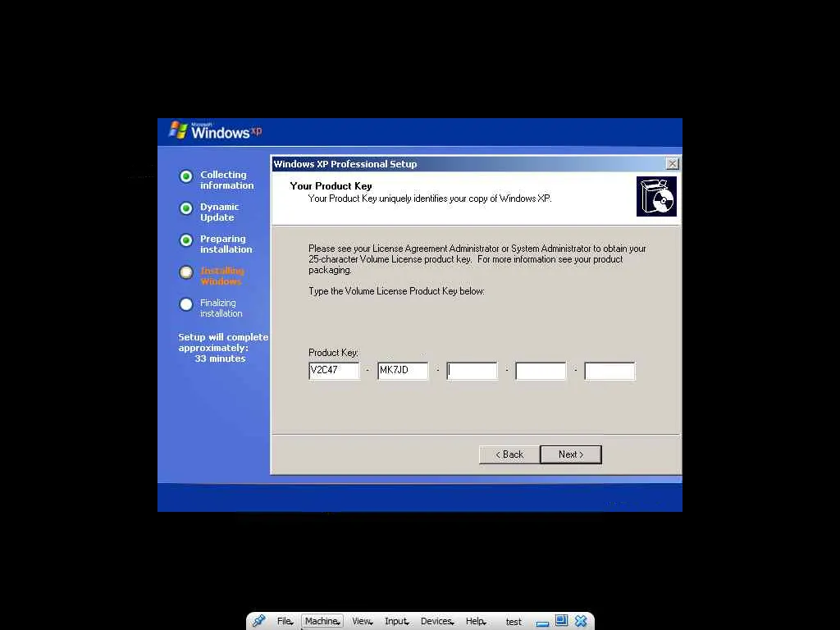Click the Next button in setup

point(571,454)
